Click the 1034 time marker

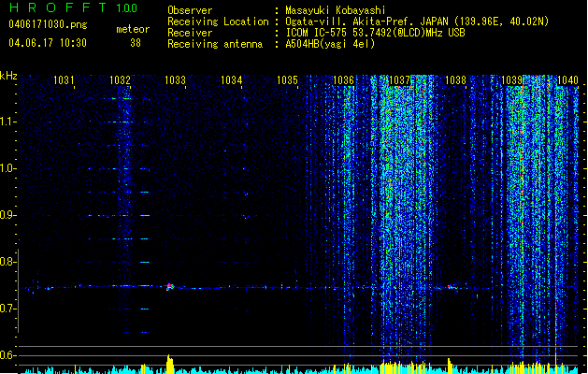[232, 80]
